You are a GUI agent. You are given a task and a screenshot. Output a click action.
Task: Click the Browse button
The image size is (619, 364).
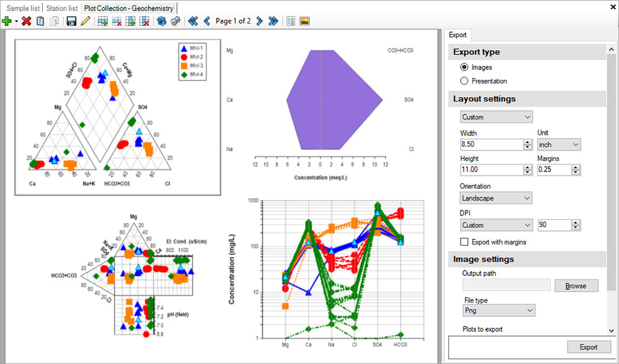[x=576, y=286]
